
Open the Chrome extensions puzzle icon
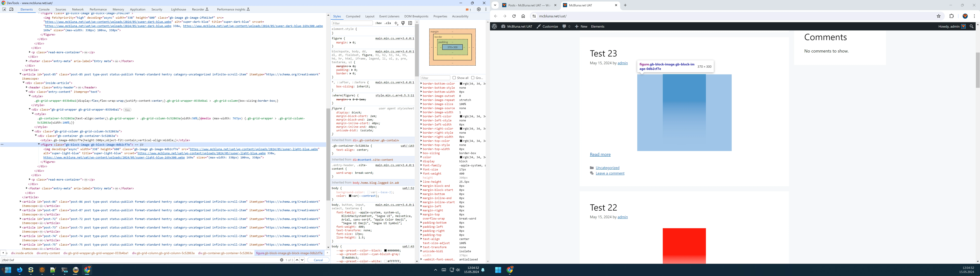[x=951, y=16]
